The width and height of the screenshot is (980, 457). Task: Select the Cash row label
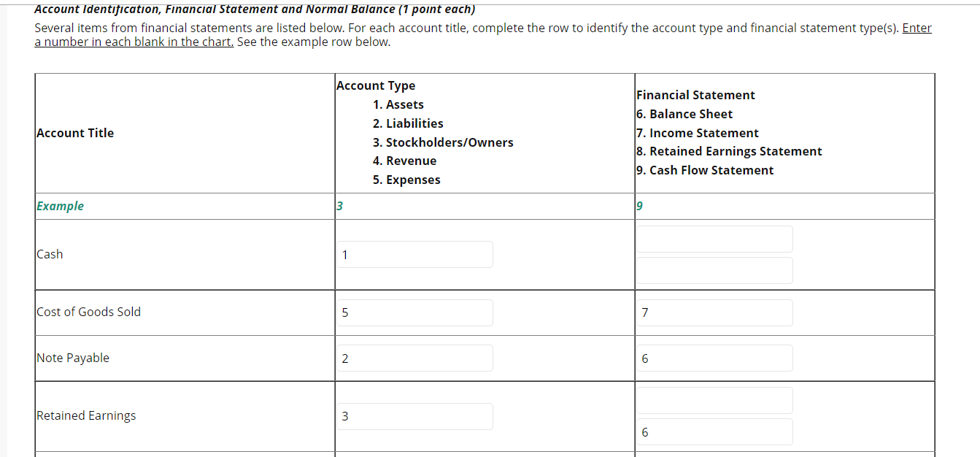click(x=49, y=254)
